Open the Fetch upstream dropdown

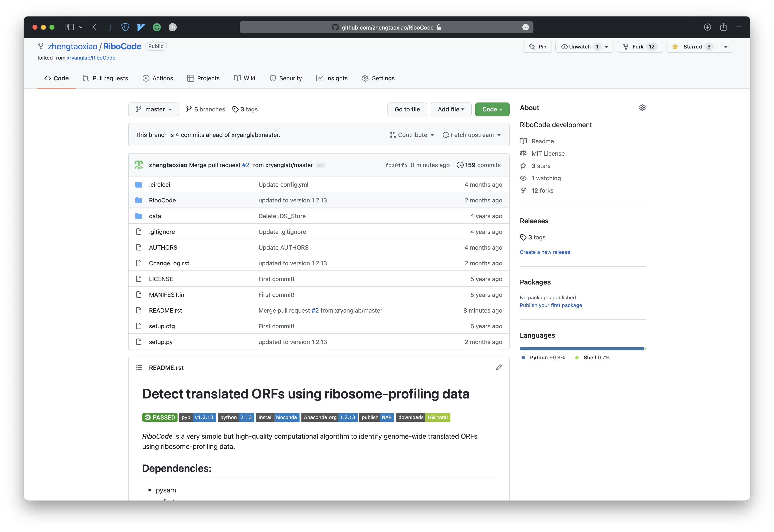coord(472,135)
